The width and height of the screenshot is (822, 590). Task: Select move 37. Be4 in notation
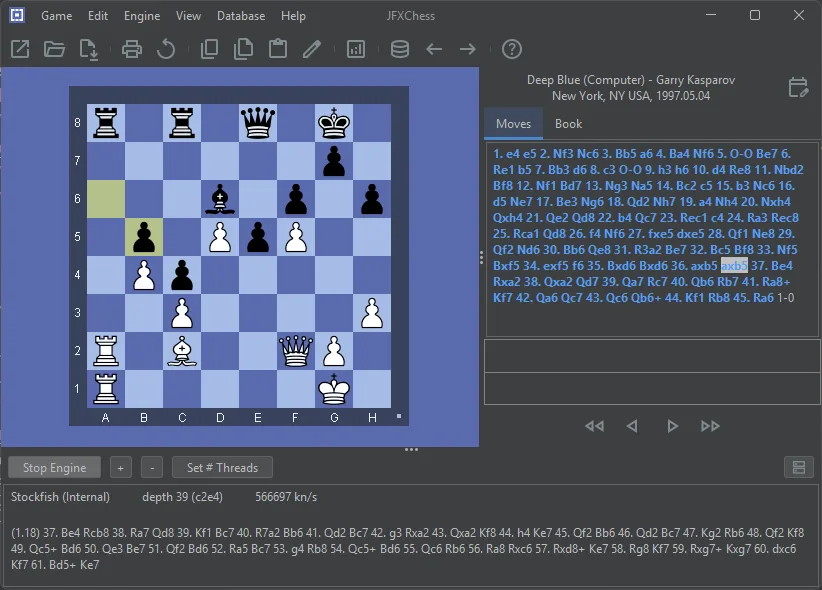point(772,266)
